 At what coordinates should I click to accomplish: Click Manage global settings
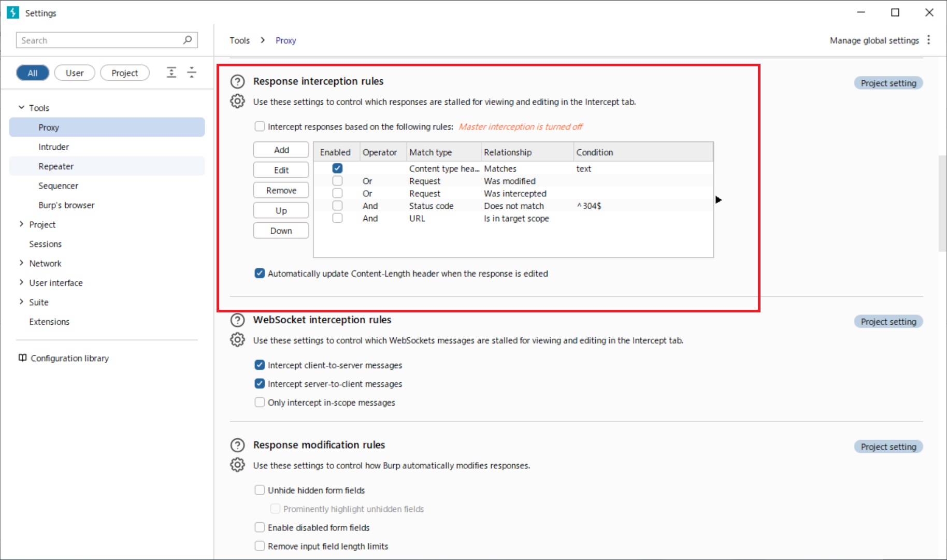point(874,40)
